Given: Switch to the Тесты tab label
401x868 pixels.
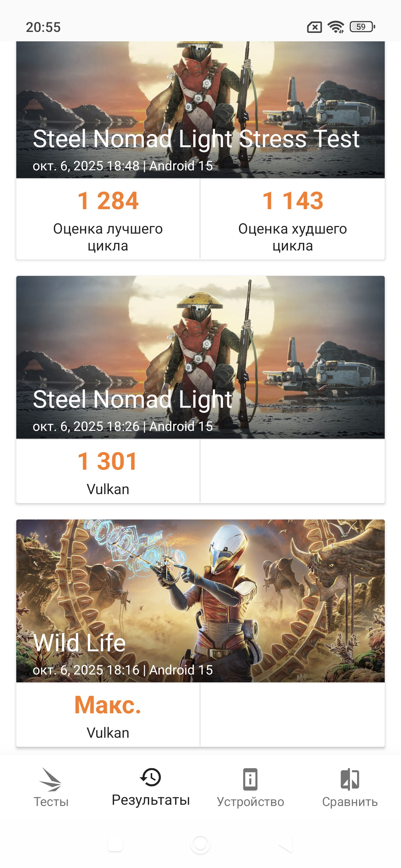Looking at the screenshot, I should point(51,802).
